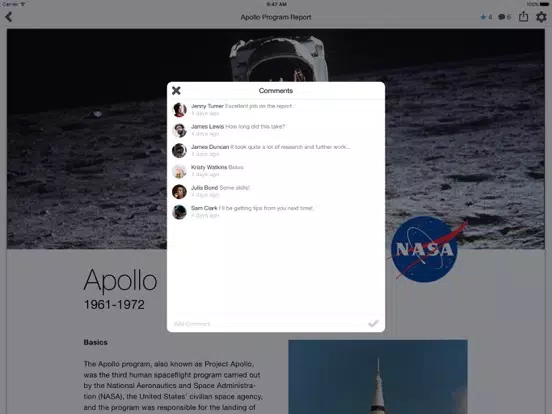Viewport: 552px width, 414px height.
Task: Tap the 9:47 AM clock in status bar
Action: [276, 4]
